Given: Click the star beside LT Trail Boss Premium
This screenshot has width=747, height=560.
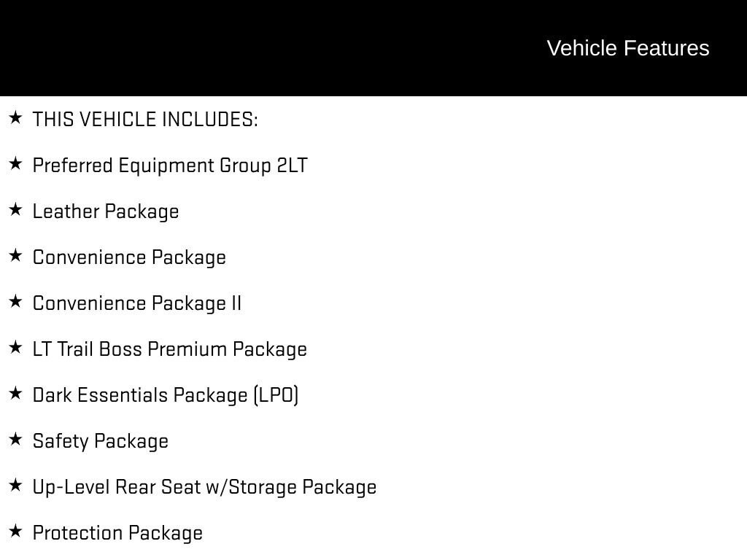Looking at the screenshot, I should click(x=15, y=347).
